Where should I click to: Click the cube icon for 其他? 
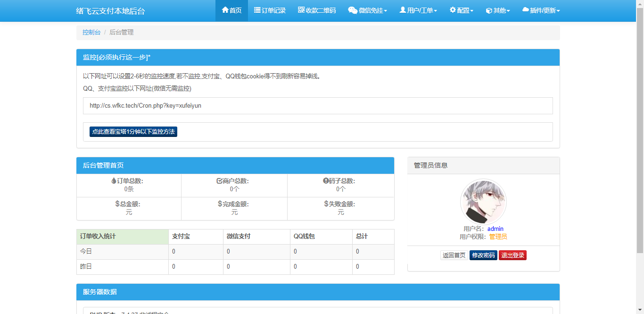(489, 10)
